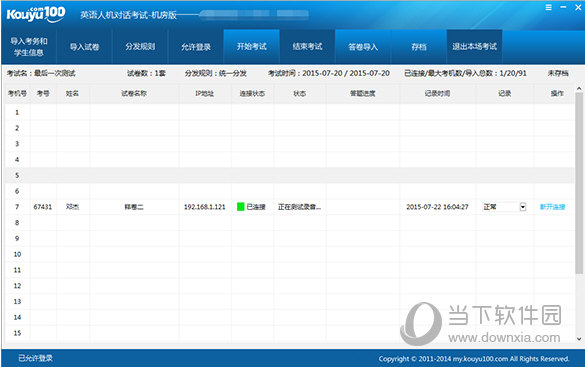Minimize the exam window
Screen dimensions: 585x367
pyautogui.click(x=563, y=7)
